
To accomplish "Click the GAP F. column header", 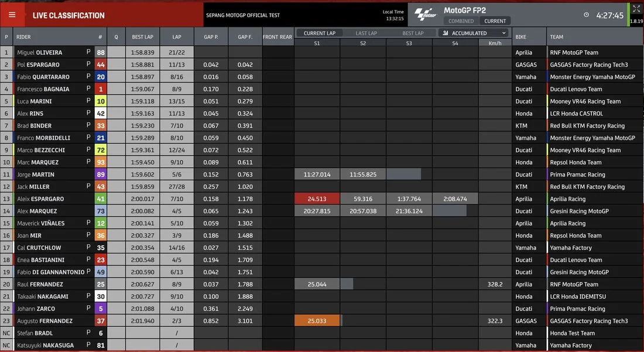I will 245,37.
